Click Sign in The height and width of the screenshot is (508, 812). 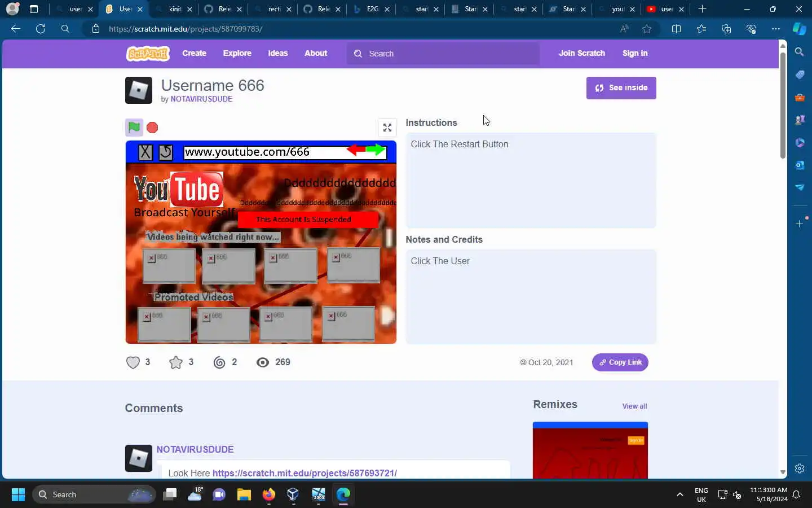[x=635, y=53]
